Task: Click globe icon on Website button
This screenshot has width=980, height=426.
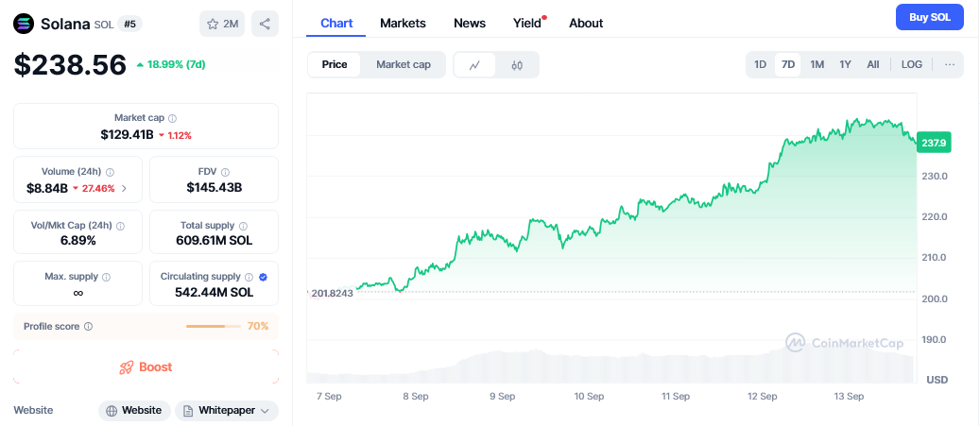Action: 112,410
